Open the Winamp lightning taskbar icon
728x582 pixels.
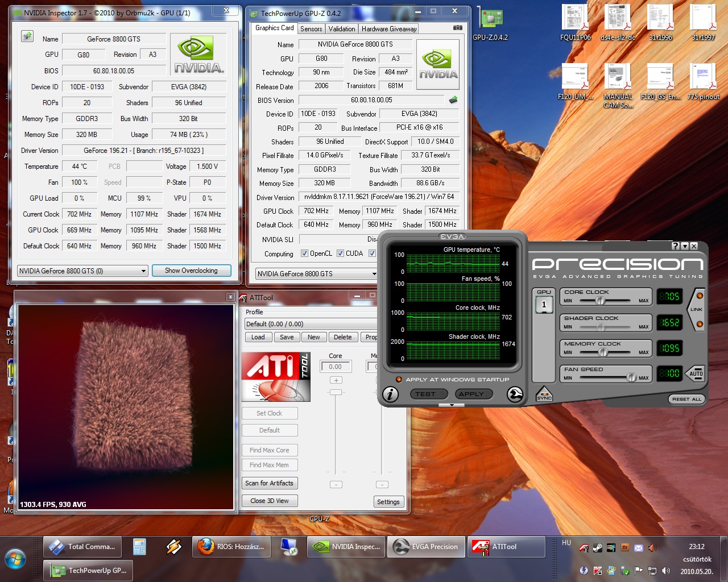(174, 547)
